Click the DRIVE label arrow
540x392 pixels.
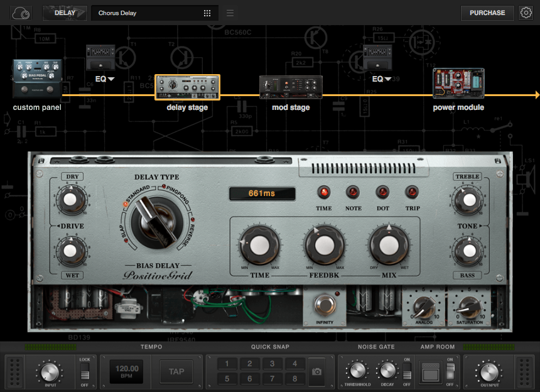(x=58, y=226)
